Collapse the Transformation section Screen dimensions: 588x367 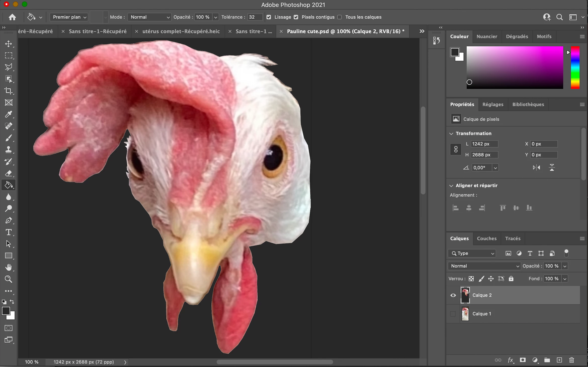pyautogui.click(x=451, y=134)
